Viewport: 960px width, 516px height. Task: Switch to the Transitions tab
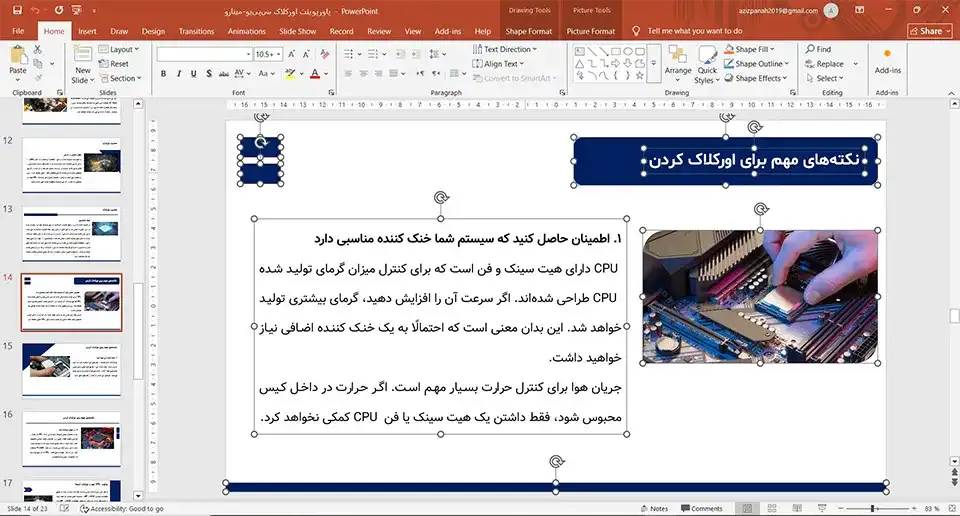pyautogui.click(x=197, y=31)
